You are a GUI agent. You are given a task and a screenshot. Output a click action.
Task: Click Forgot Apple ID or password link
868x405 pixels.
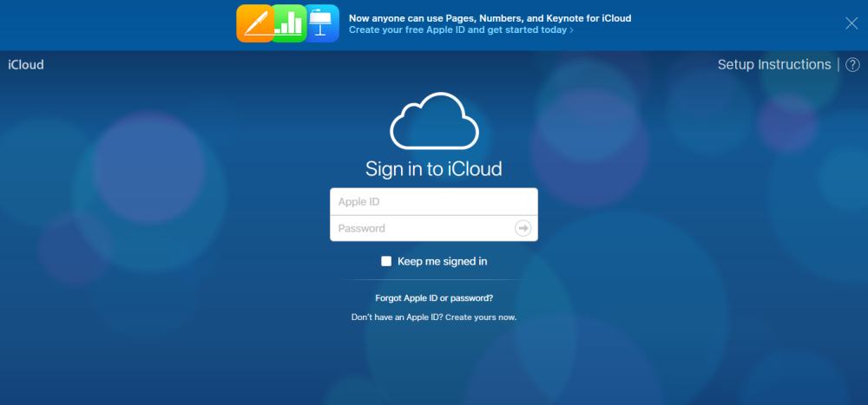pyautogui.click(x=434, y=298)
